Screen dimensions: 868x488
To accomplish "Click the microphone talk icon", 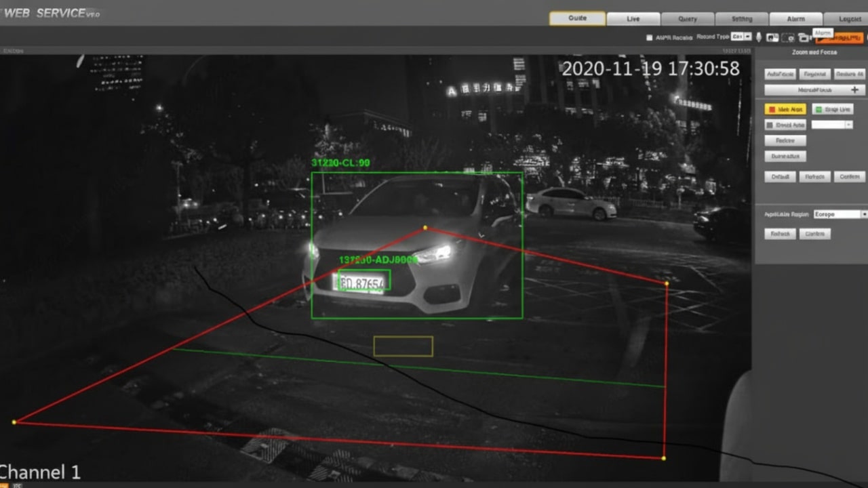I will pyautogui.click(x=759, y=37).
